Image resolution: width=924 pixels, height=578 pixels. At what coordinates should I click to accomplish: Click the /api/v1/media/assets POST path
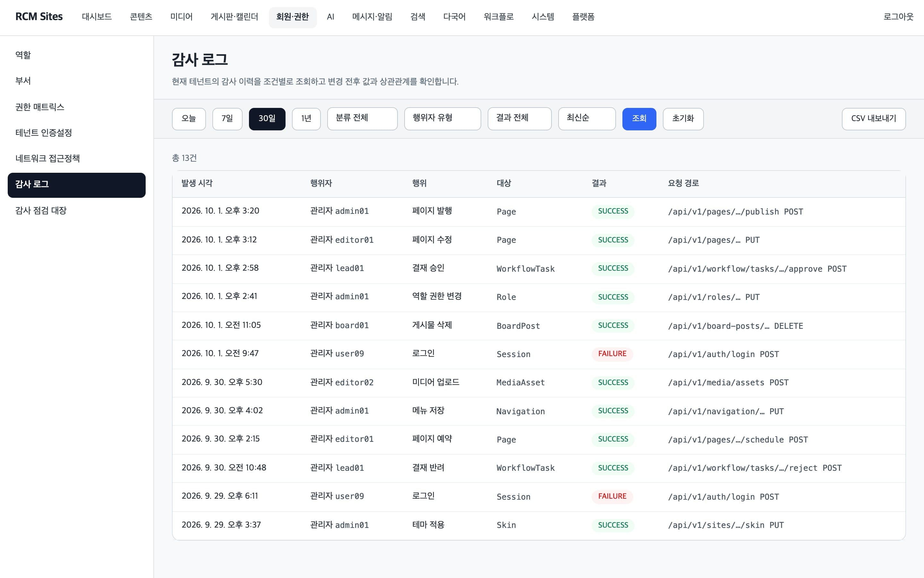728,383
